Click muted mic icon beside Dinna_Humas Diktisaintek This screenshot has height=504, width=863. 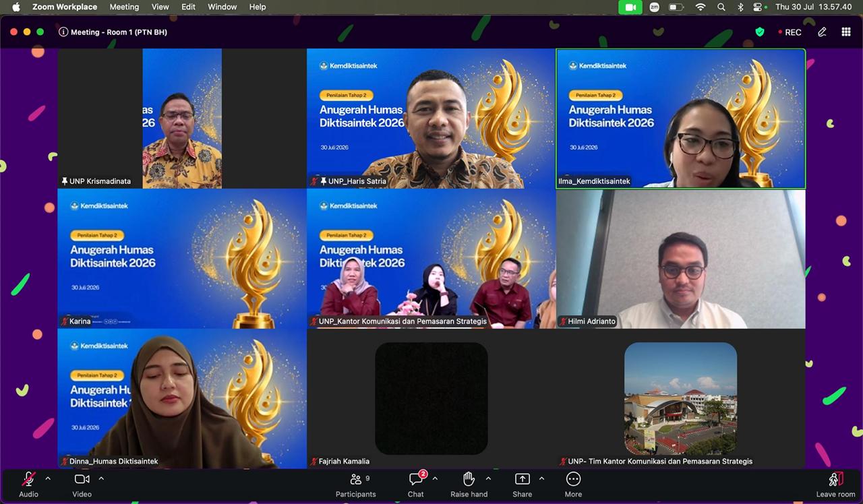(x=64, y=462)
